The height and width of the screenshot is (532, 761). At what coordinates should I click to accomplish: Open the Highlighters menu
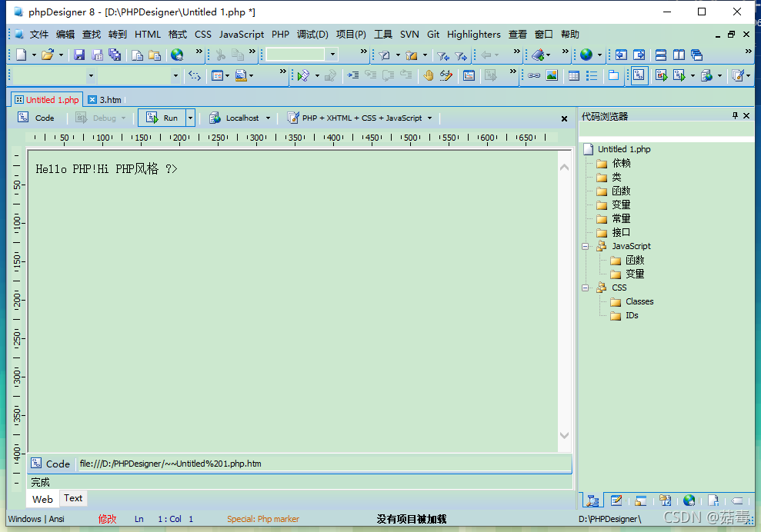[474, 35]
